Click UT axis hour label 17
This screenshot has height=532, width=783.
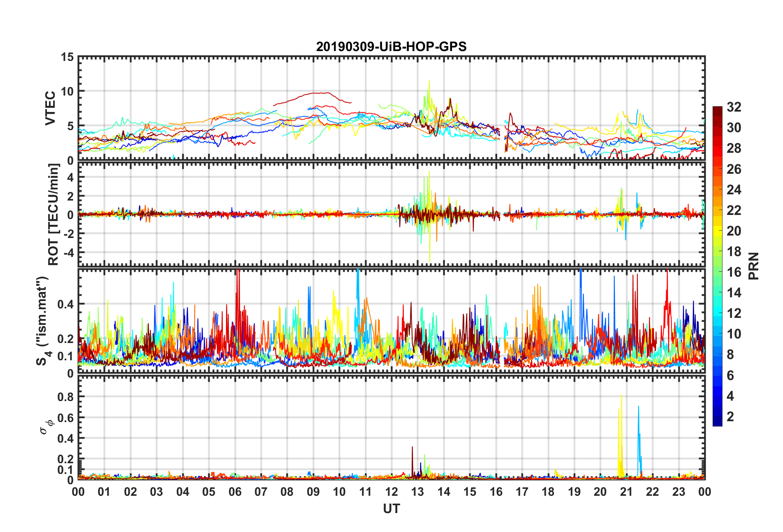[x=522, y=492]
